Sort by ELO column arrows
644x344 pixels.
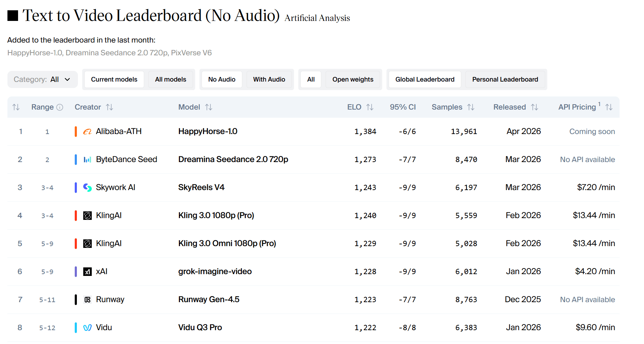coord(370,107)
